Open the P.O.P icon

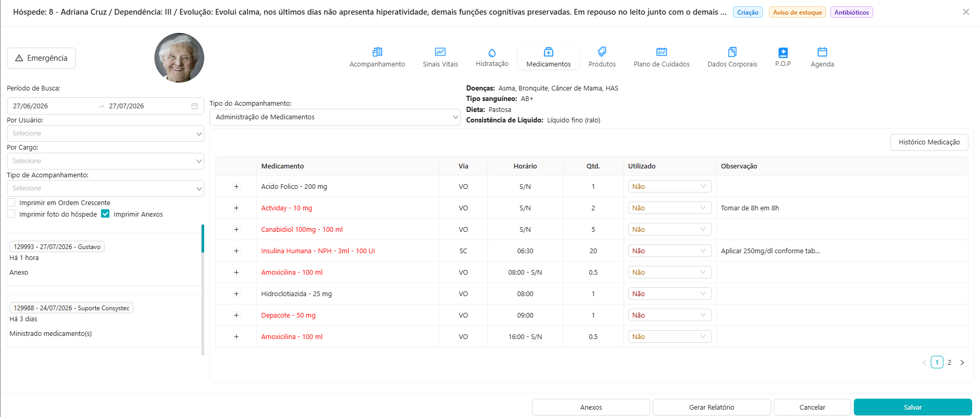pos(783,52)
